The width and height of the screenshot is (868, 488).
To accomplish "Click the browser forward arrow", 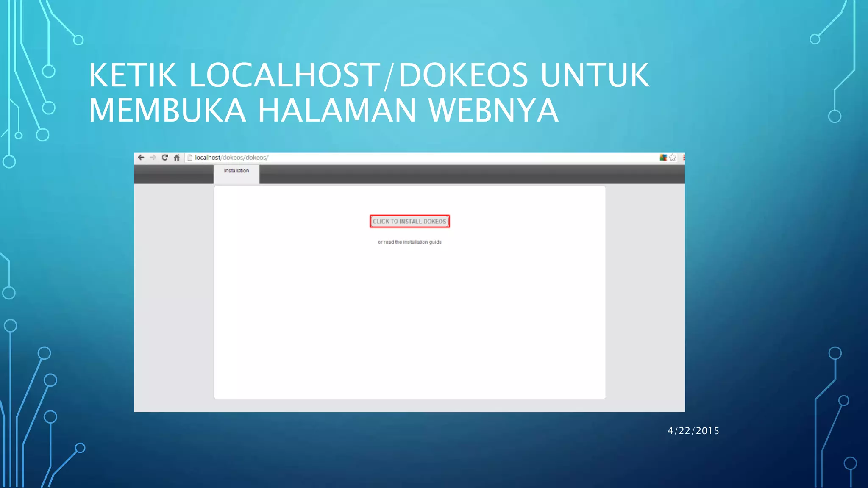I will [x=153, y=158].
